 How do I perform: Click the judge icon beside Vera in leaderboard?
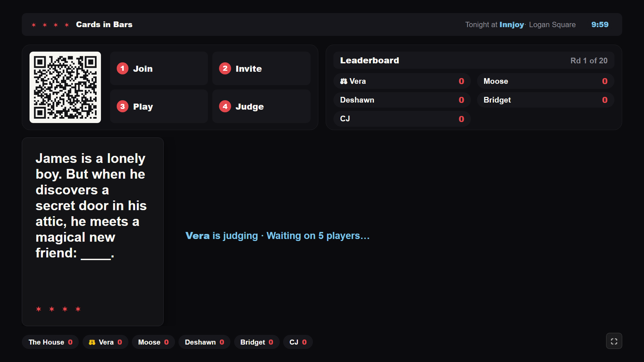click(x=344, y=81)
